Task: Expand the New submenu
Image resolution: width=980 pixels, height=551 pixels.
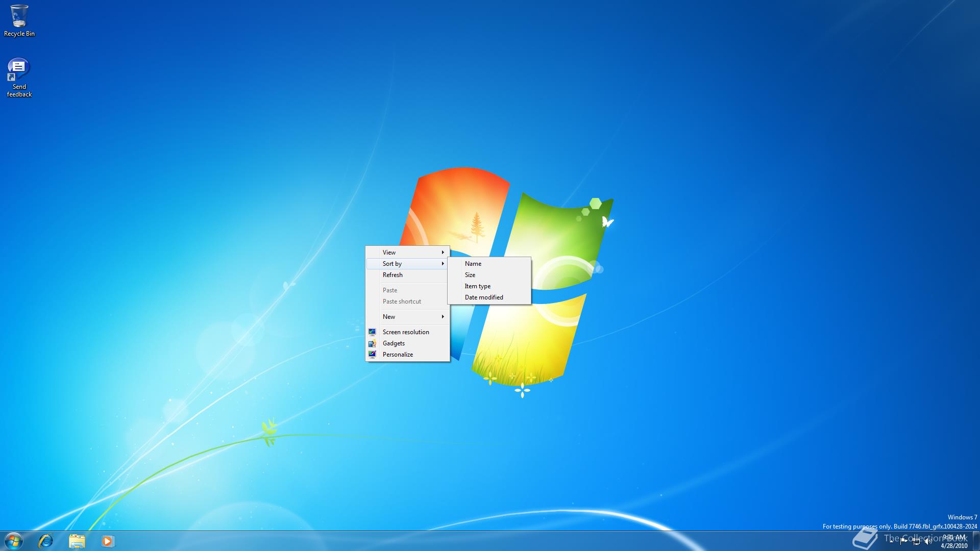Action: [x=407, y=316]
